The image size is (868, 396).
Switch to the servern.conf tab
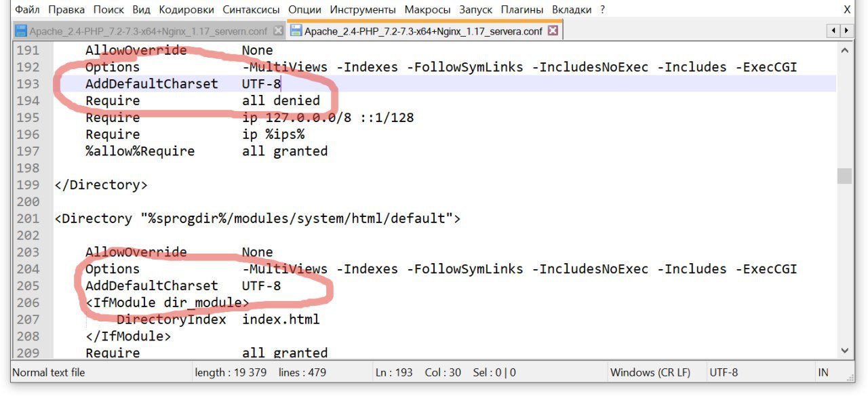tap(149, 31)
